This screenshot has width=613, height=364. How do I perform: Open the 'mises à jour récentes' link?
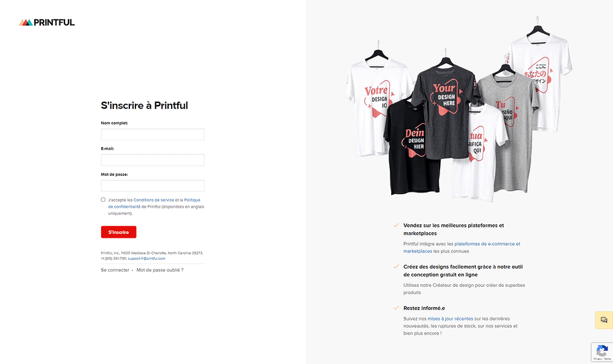pos(450,319)
